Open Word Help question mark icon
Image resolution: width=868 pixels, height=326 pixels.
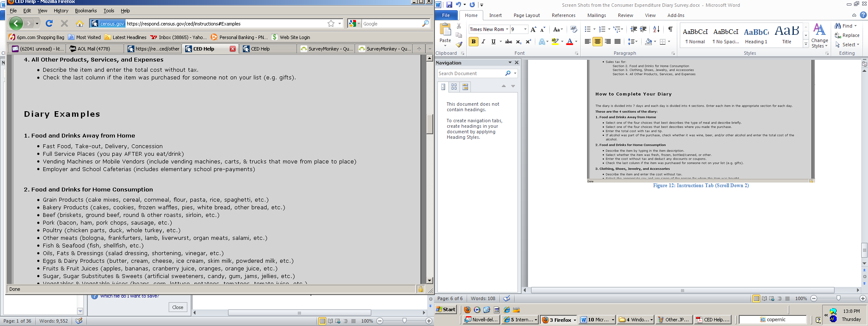point(863,15)
